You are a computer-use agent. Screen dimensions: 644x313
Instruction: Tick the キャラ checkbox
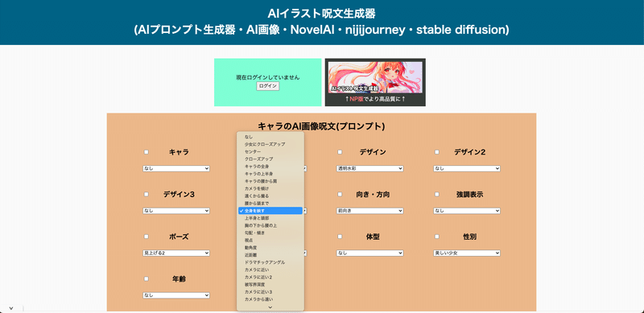pyautogui.click(x=147, y=152)
